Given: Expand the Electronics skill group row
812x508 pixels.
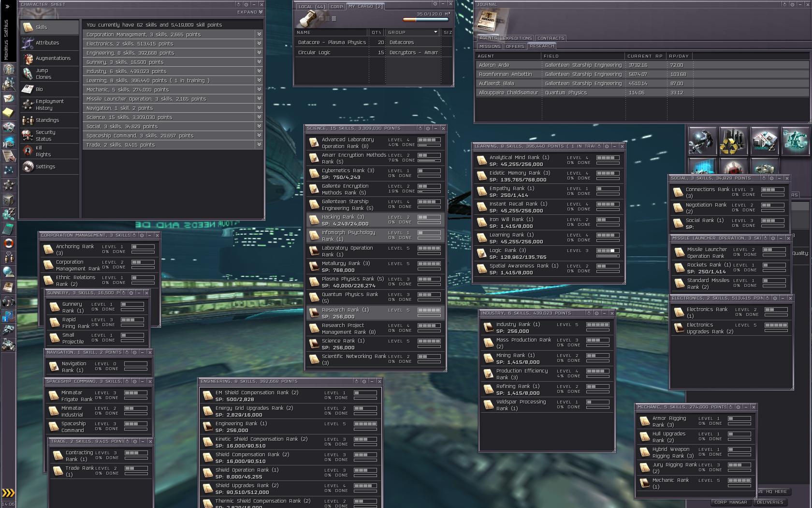Looking at the screenshot, I should tap(259, 44).
